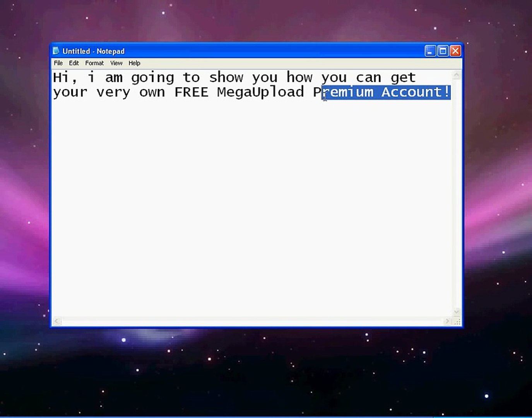
Task: Click the word "get" ending the first line
Action: [403, 78]
